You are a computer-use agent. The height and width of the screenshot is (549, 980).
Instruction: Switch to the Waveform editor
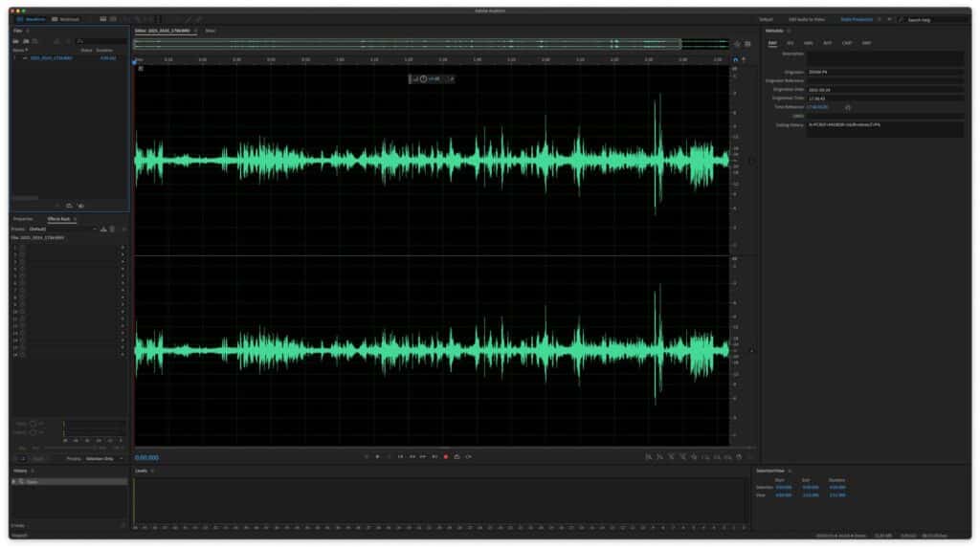(x=32, y=19)
